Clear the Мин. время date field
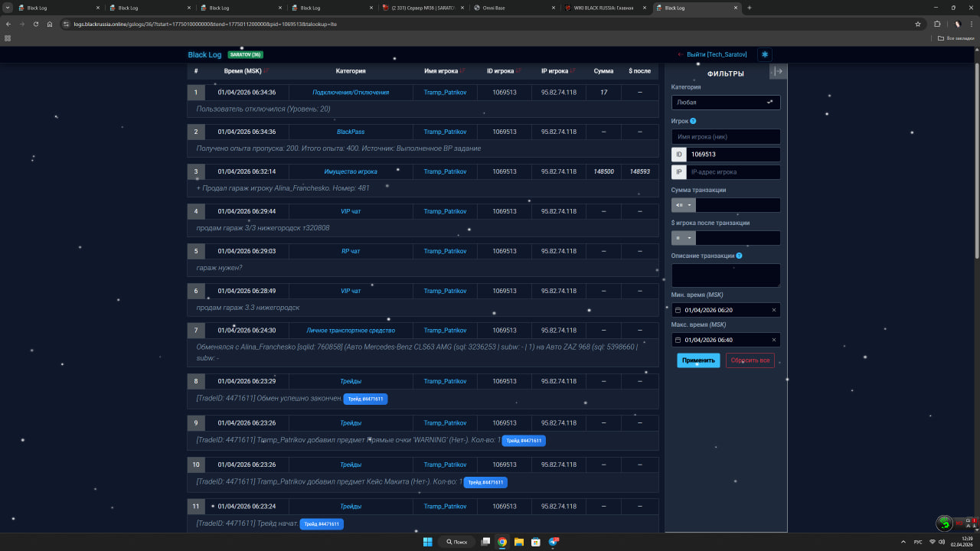 [x=773, y=310]
